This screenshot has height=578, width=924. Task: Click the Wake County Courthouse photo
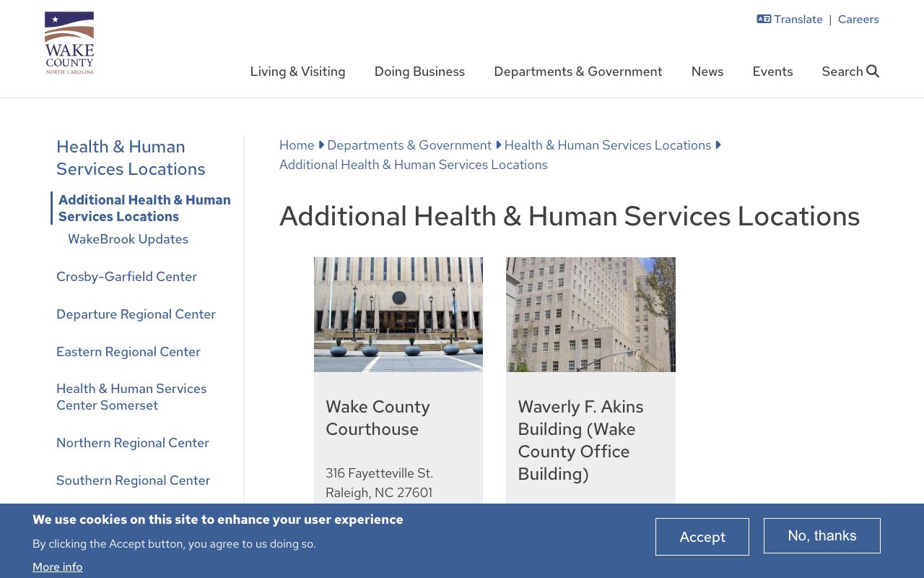[398, 314]
